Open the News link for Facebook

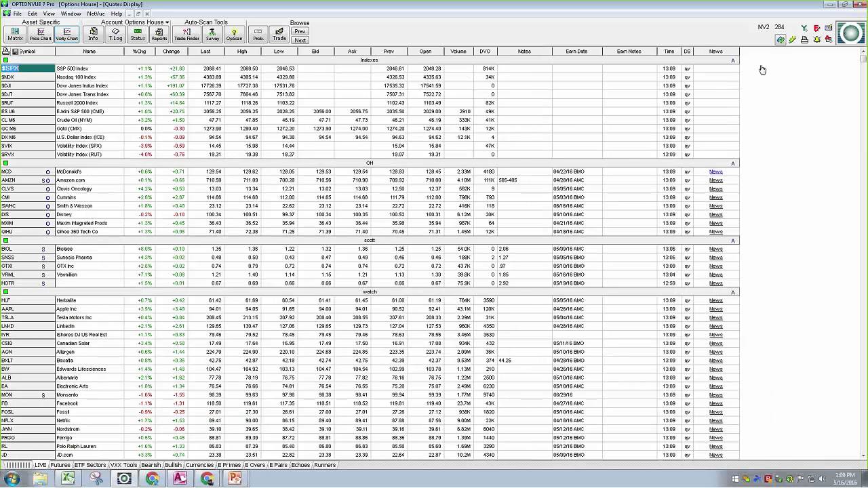(715, 404)
